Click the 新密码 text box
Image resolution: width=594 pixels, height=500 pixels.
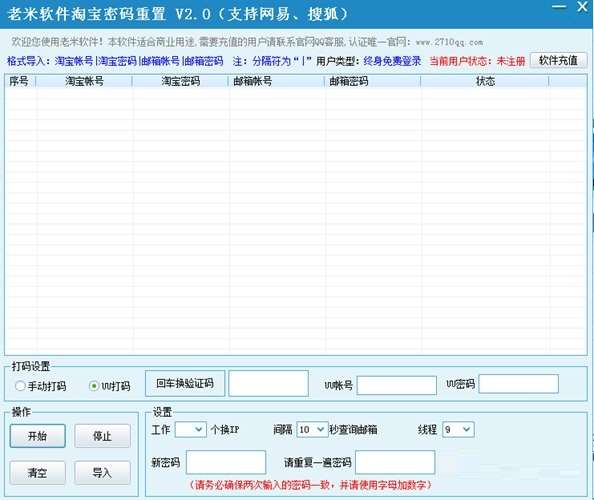pos(226,462)
